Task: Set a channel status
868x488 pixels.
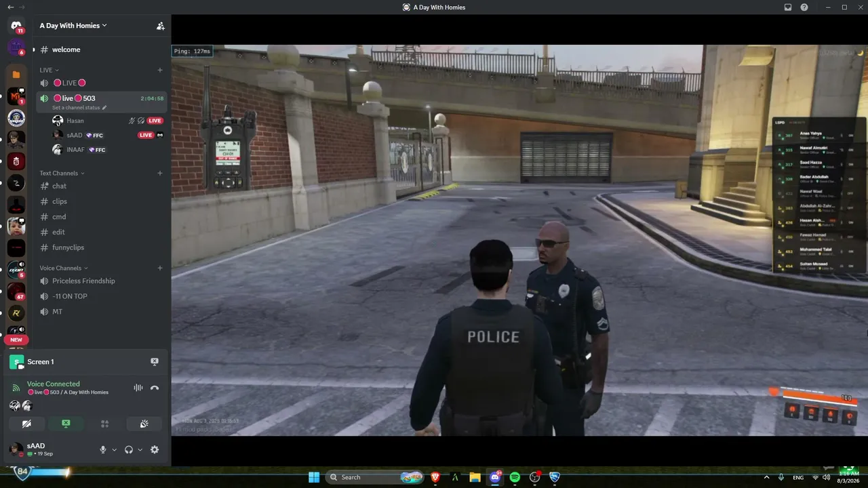Action: coord(79,108)
